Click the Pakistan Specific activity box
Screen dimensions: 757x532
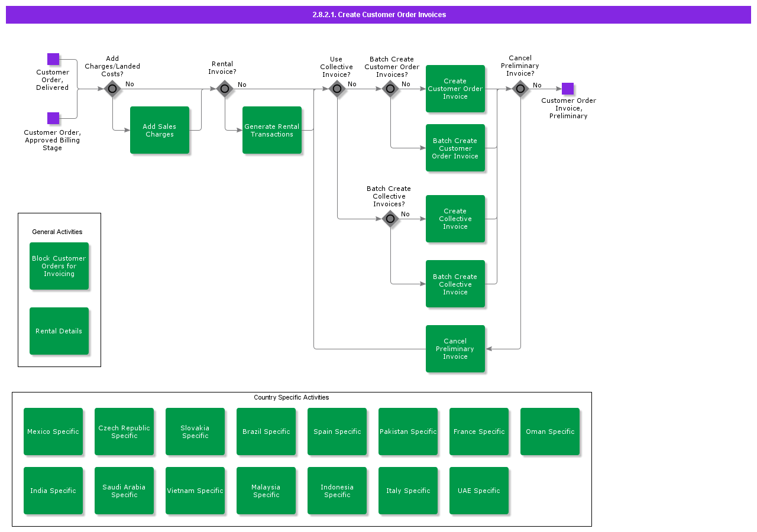click(408, 432)
